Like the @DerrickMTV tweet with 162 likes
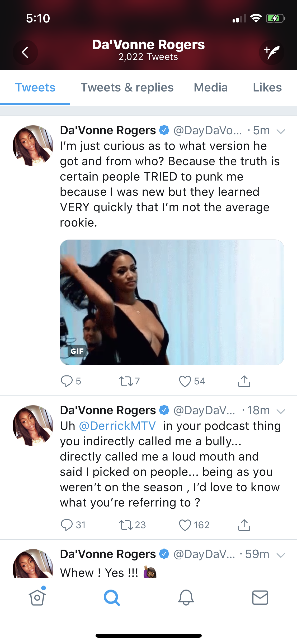 coord(194,525)
